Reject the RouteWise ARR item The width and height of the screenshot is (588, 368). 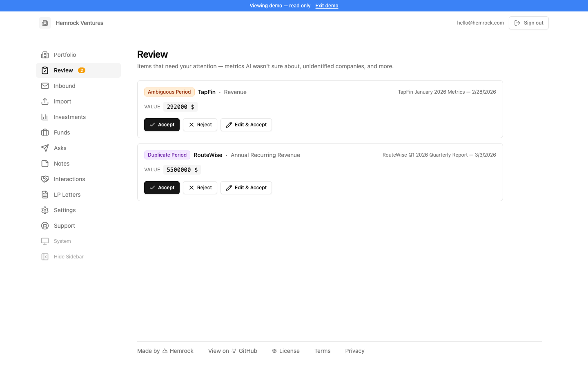pyautogui.click(x=200, y=188)
